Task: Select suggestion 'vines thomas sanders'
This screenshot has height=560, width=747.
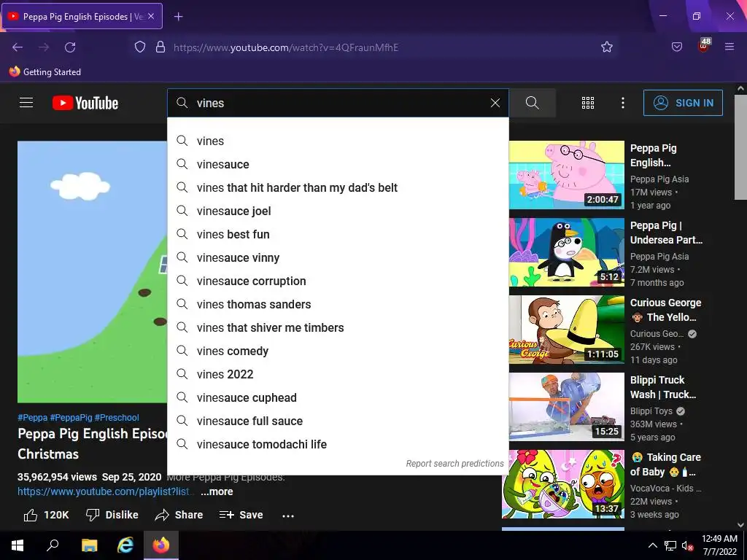Action: (x=338, y=304)
